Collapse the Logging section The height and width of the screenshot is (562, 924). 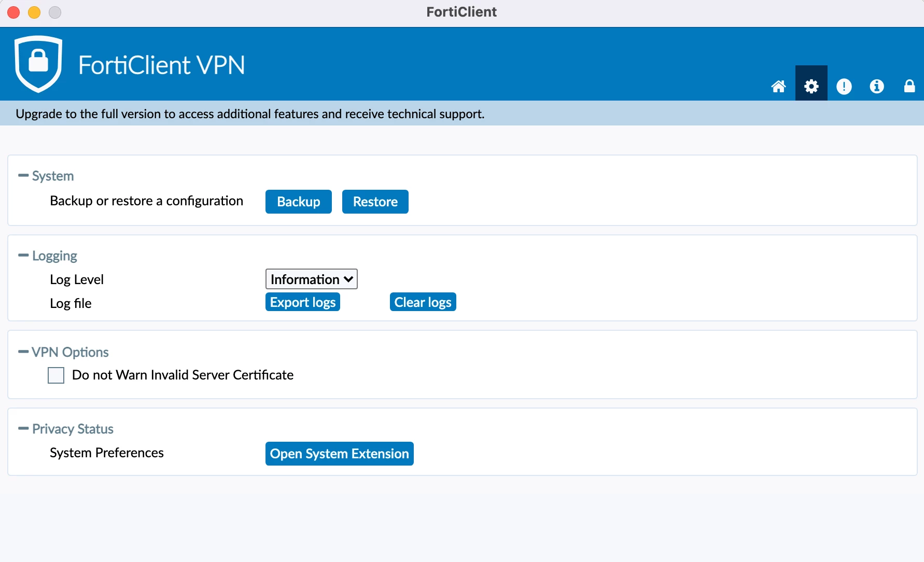click(x=23, y=256)
